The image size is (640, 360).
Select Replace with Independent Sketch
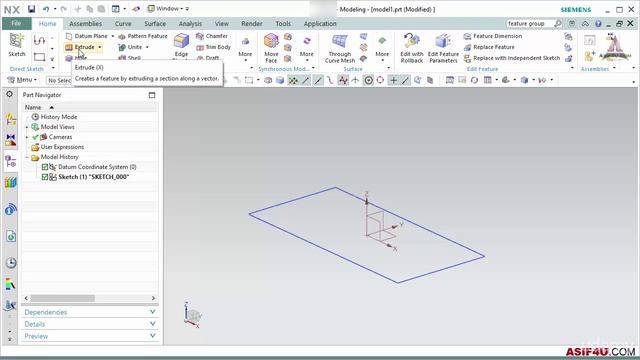click(x=512, y=58)
